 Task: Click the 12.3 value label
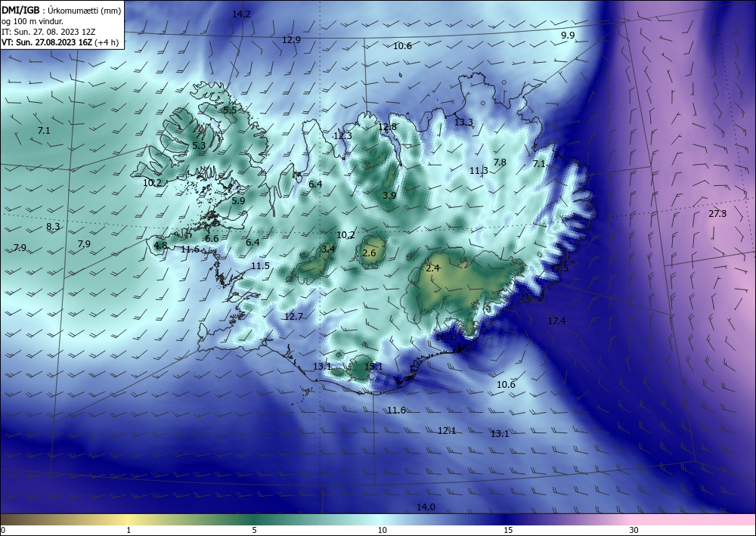point(342,136)
